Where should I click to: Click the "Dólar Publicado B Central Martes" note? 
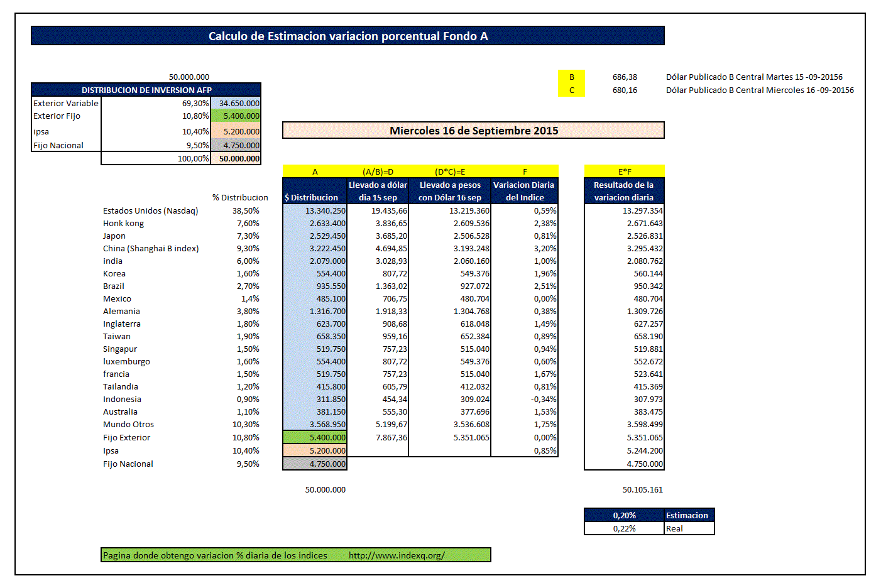tap(754, 77)
